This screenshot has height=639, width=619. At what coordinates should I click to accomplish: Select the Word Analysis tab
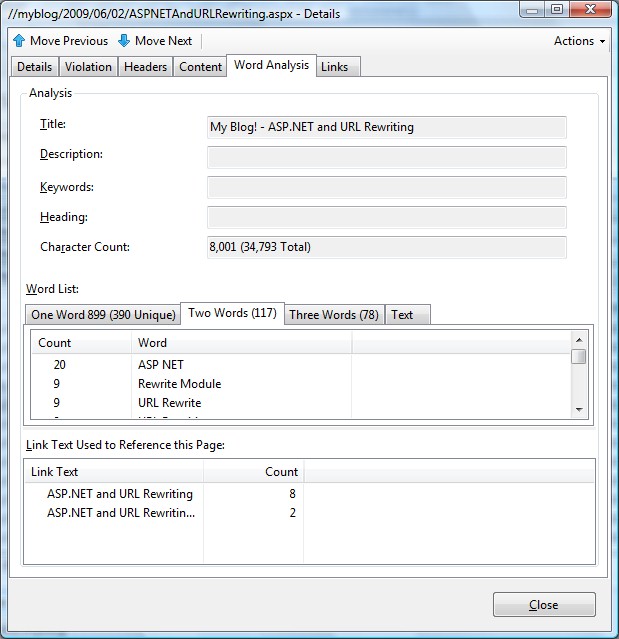pyautogui.click(x=271, y=65)
